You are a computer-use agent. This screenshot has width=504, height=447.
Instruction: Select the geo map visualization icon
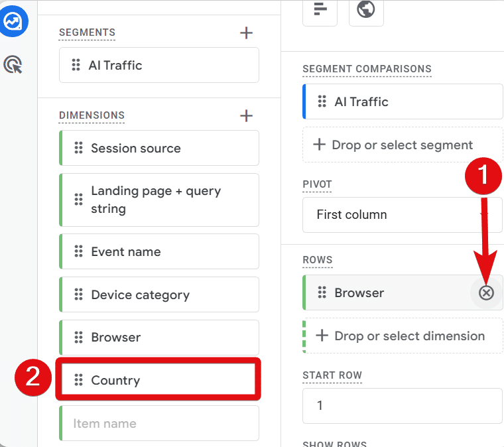click(x=366, y=9)
